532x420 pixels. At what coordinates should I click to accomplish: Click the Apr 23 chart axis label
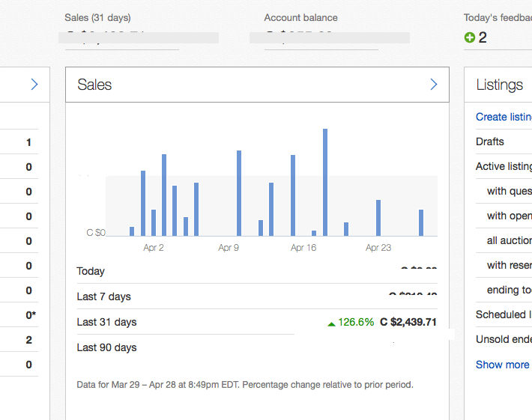378,248
